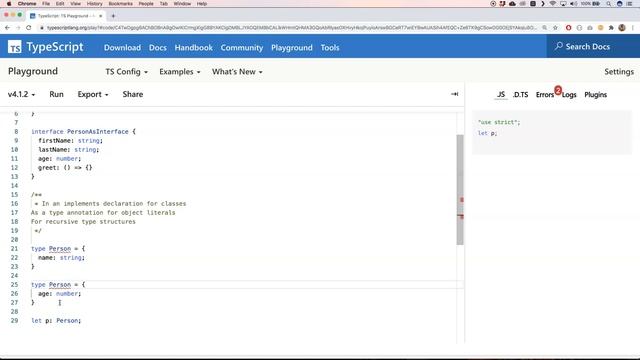Click the TypeScript TS logo icon

tap(14, 47)
